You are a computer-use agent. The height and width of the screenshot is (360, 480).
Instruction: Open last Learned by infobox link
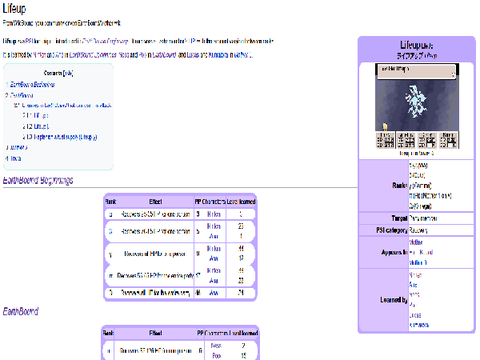pyautogui.click(x=419, y=325)
